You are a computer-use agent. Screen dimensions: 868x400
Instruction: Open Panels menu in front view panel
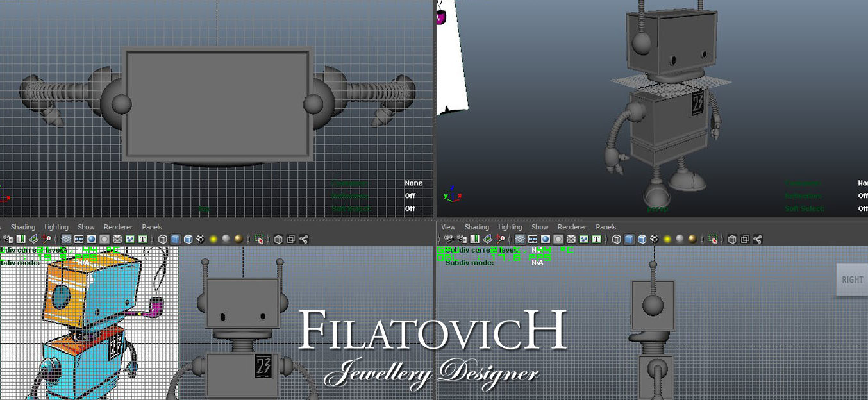click(x=152, y=227)
